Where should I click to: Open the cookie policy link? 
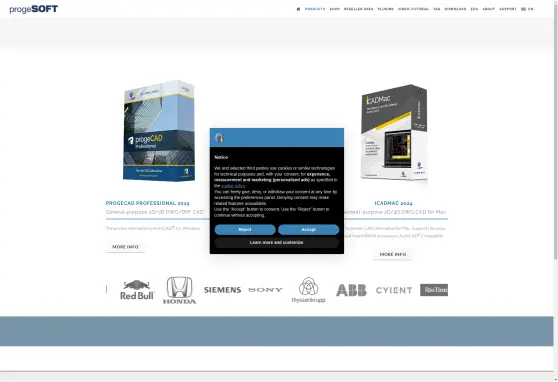pos(233,186)
